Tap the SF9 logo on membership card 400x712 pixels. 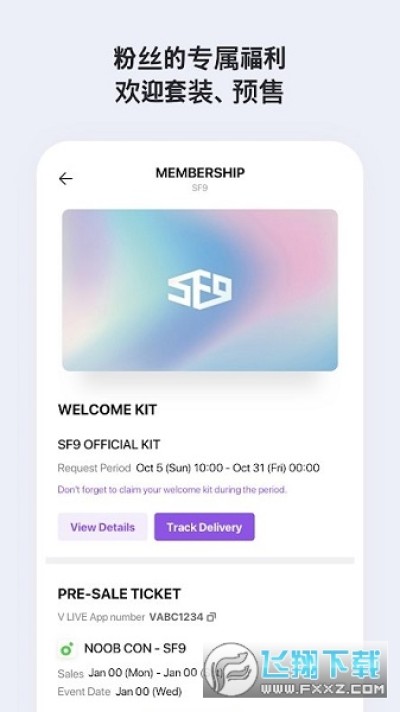pyautogui.click(x=200, y=291)
